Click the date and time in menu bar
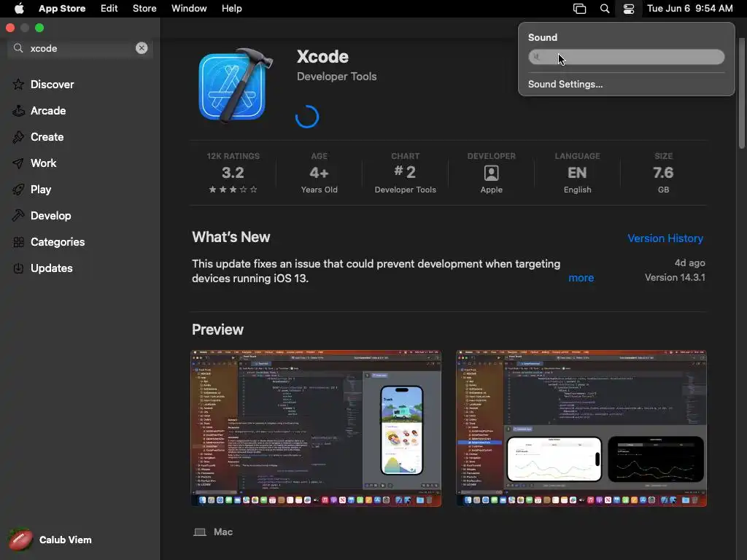 point(690,9)
